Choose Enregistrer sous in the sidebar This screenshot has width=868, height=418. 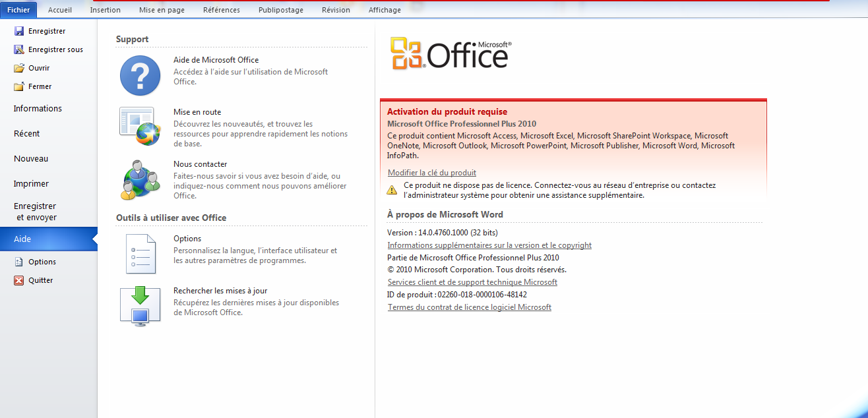(55, 49)
